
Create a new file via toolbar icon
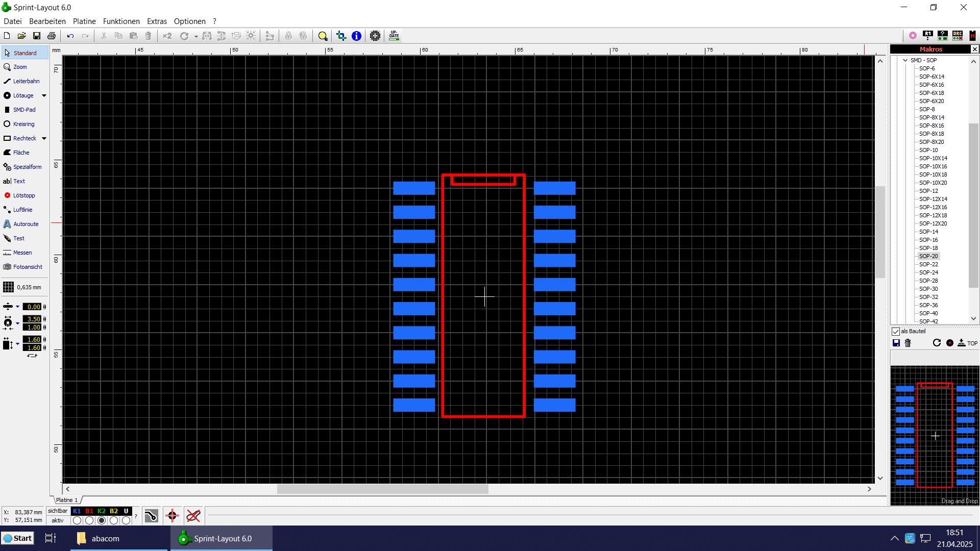(x=7, y=36)
